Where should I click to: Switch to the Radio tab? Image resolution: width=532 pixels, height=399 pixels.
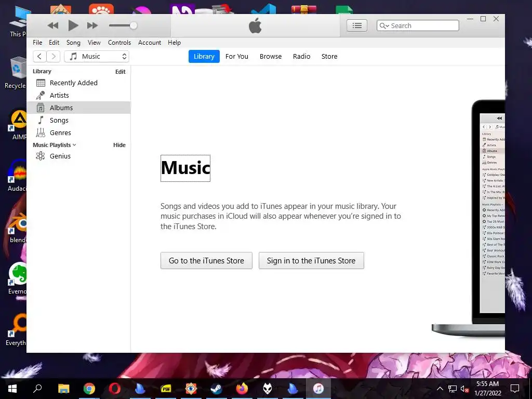pyautogui.click(x=302, y=56)
